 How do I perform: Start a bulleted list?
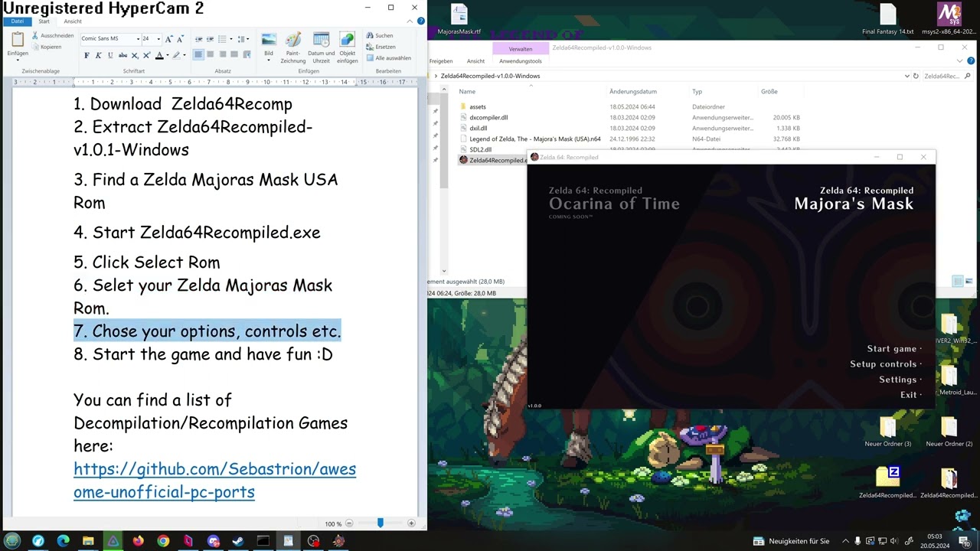(x=222, y=38)
